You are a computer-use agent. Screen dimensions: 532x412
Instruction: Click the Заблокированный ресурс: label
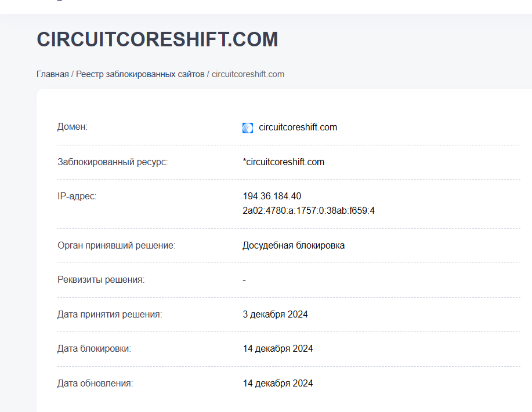pos(113,162)
